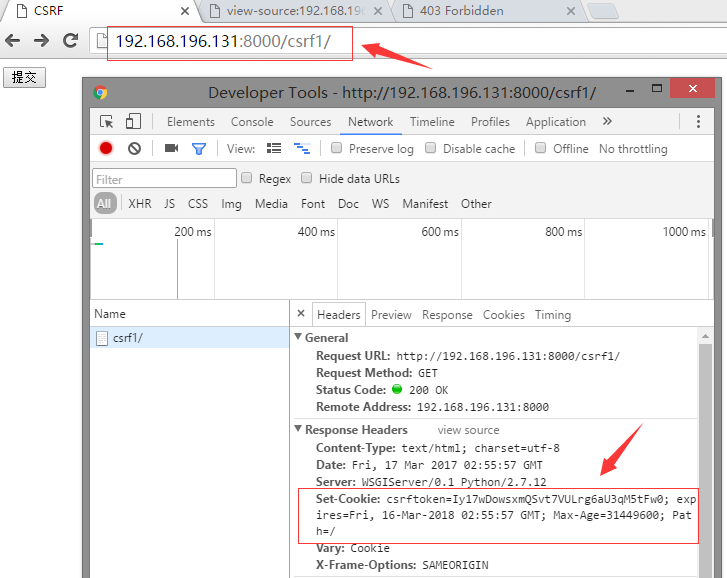Switch to large request rows view
The height and width of the screenshot is (578, 727).
pyautogui.click(x=274, y=148)
